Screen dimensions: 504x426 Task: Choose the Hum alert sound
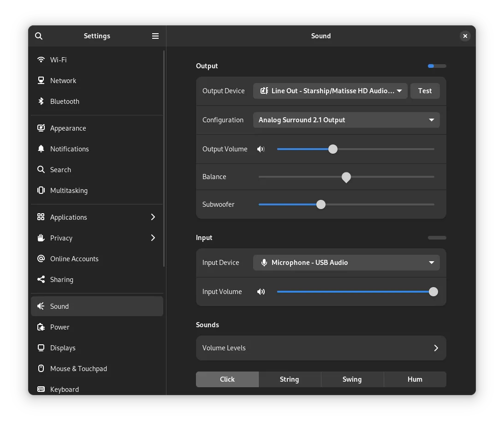click(415, 379)
